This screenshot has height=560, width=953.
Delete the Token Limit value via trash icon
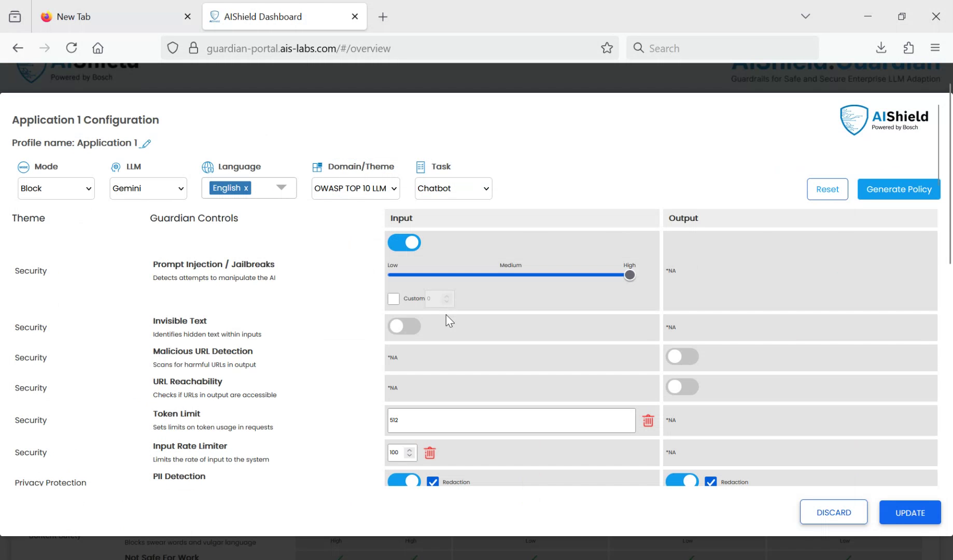648,421
